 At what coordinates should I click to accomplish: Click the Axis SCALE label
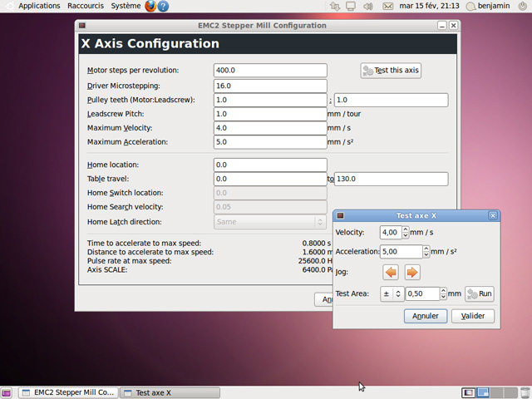click(x=107, y=269)
